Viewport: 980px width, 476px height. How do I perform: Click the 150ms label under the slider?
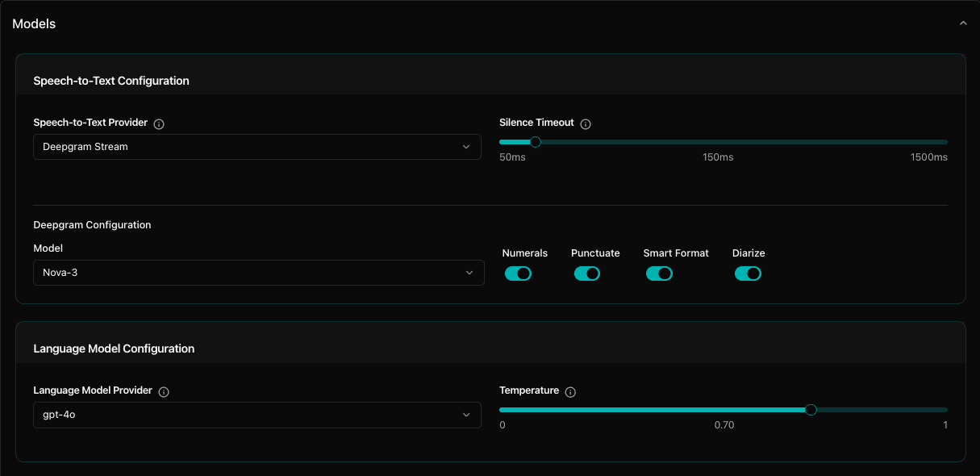[718, 157]
